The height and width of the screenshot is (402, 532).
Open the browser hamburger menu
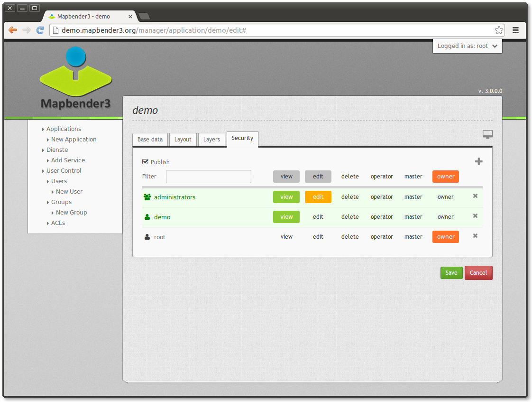pos(515,30)
